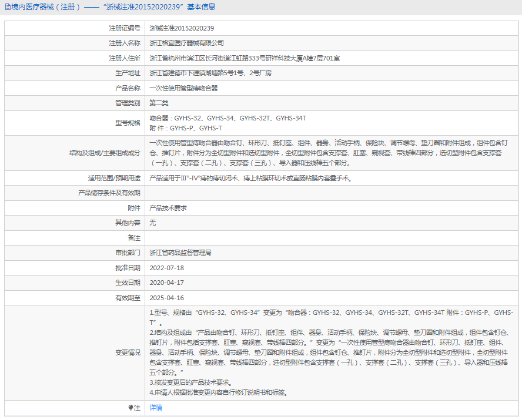
Task: Click the 注册人名称 label
Action: [125, 43]
